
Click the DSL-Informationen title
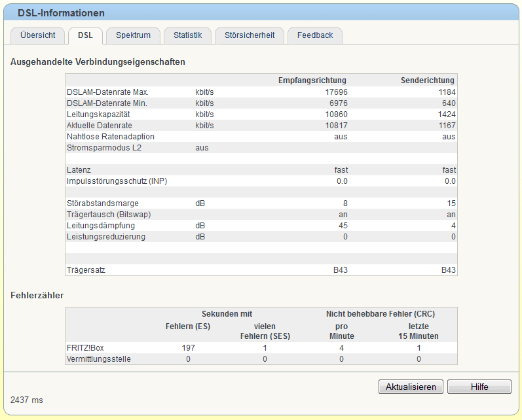point(61,13)
